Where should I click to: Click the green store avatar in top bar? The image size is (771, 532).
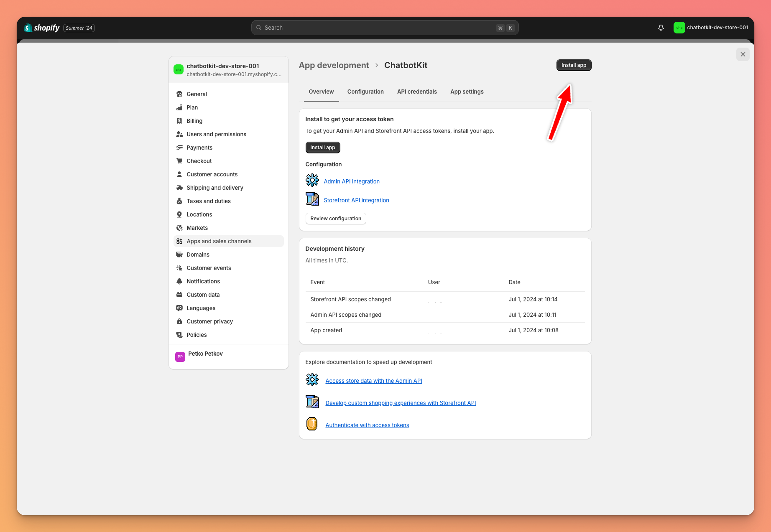coord(679,28)
